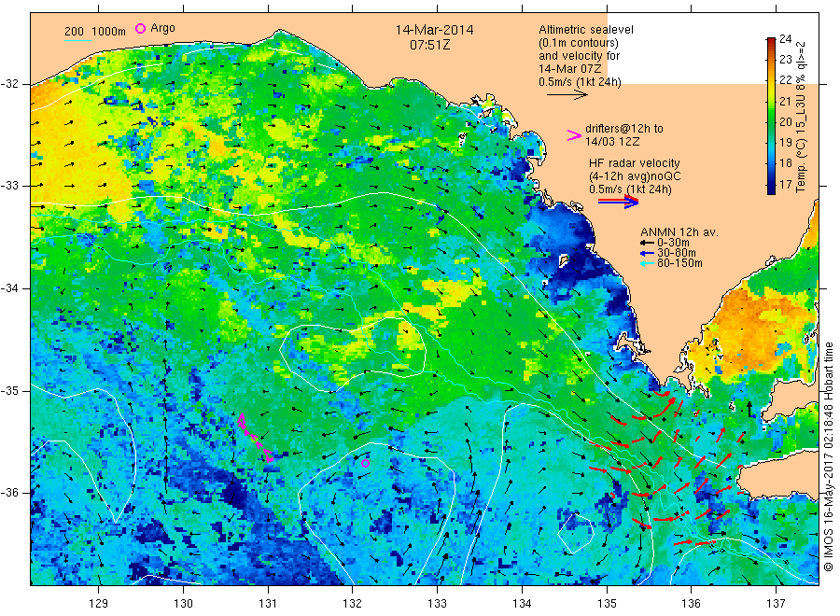Click the blue 30-80m ANMN legend arrow
Screen dimensions: 840x616
click(648, 253)
